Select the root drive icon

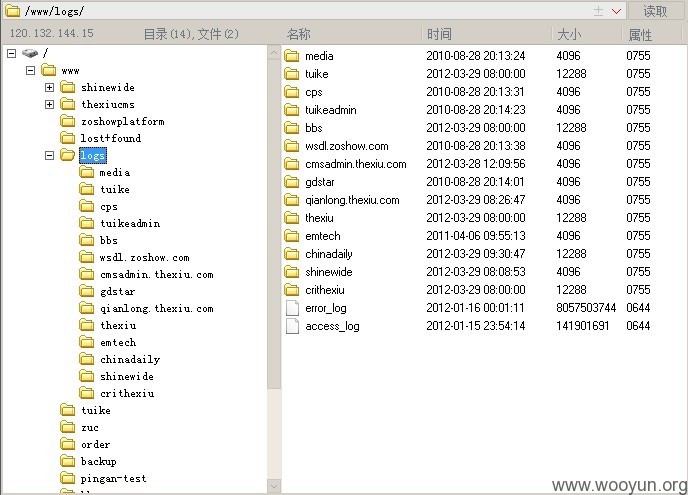(30, 54)
